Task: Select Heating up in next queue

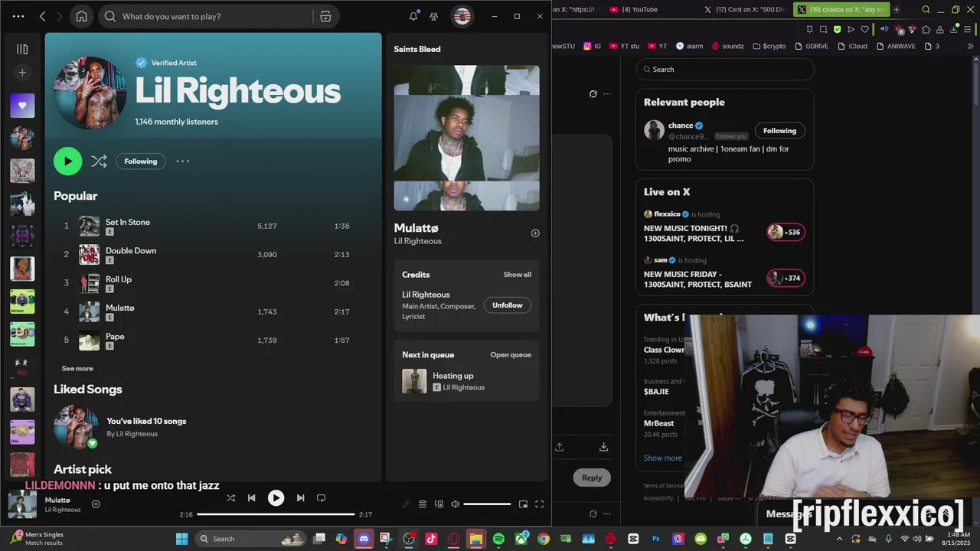Action: pos(466,381)
